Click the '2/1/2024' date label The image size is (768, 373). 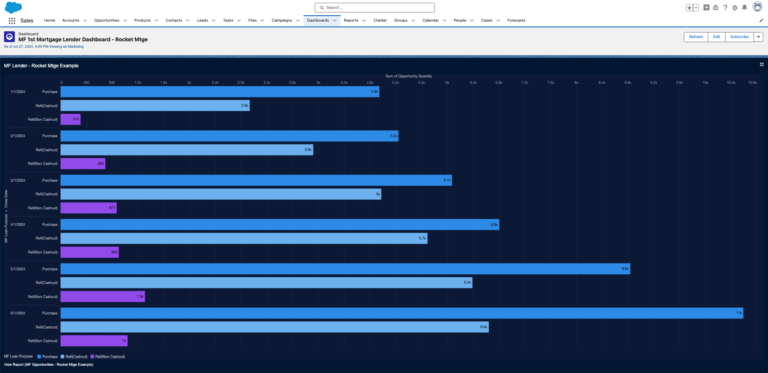point(18,136)
